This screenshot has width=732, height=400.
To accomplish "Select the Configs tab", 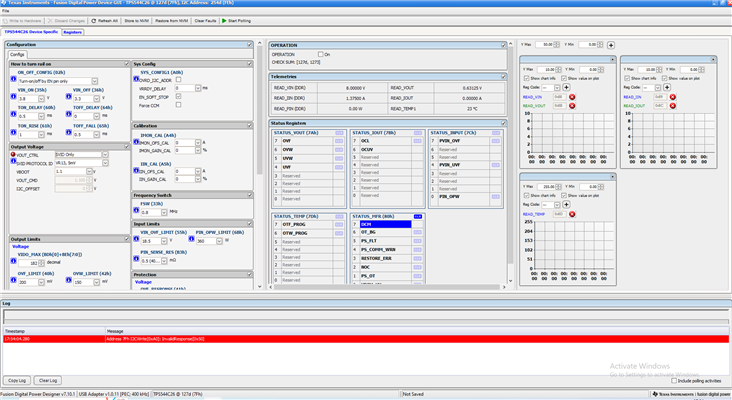I will pos(17,55).
